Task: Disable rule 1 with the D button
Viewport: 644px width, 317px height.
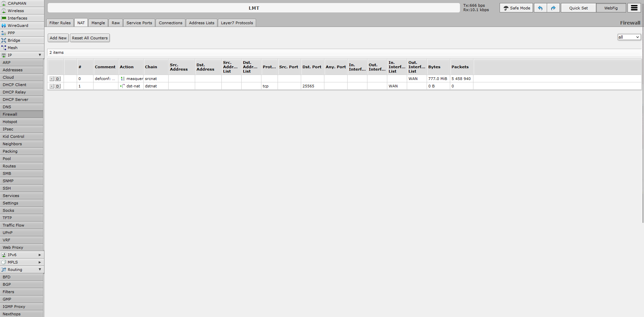Action: click(x=58, y=86)
